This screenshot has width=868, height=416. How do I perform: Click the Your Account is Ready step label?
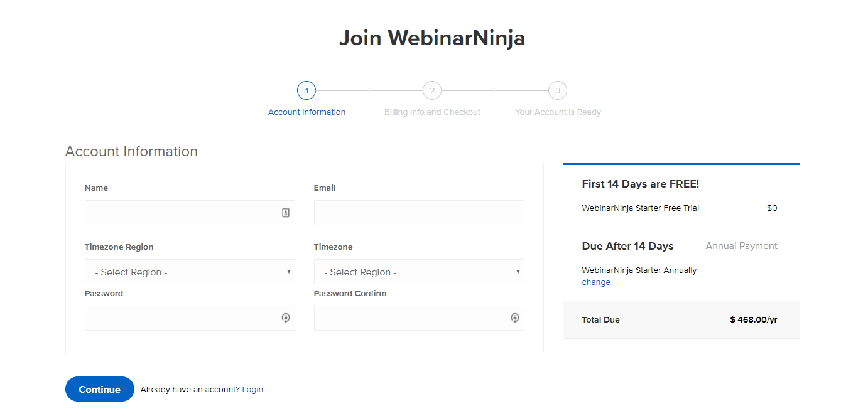pos(558,112)
